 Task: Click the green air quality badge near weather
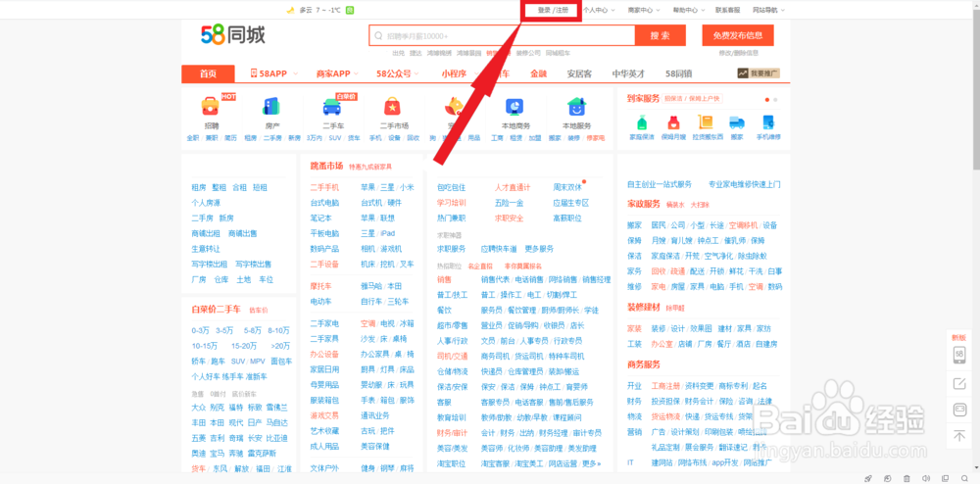pos(350,10)
